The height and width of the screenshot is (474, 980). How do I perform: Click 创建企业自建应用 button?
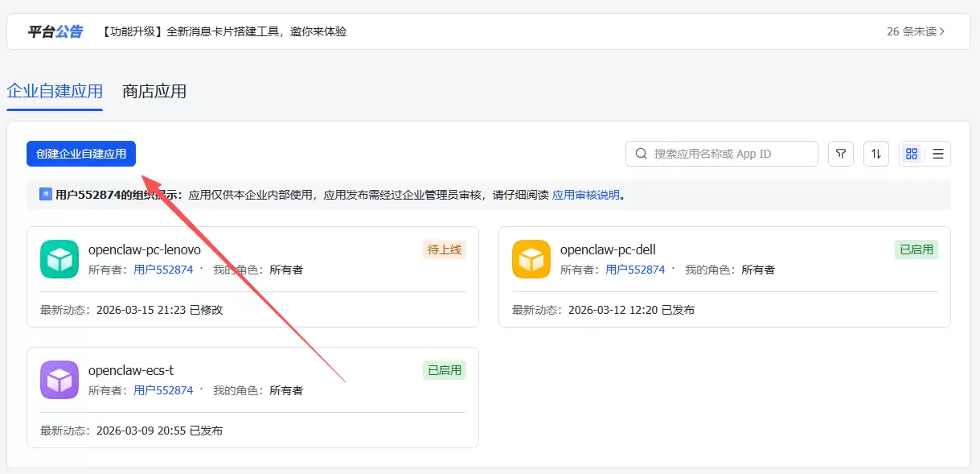[x=81, y=154]
